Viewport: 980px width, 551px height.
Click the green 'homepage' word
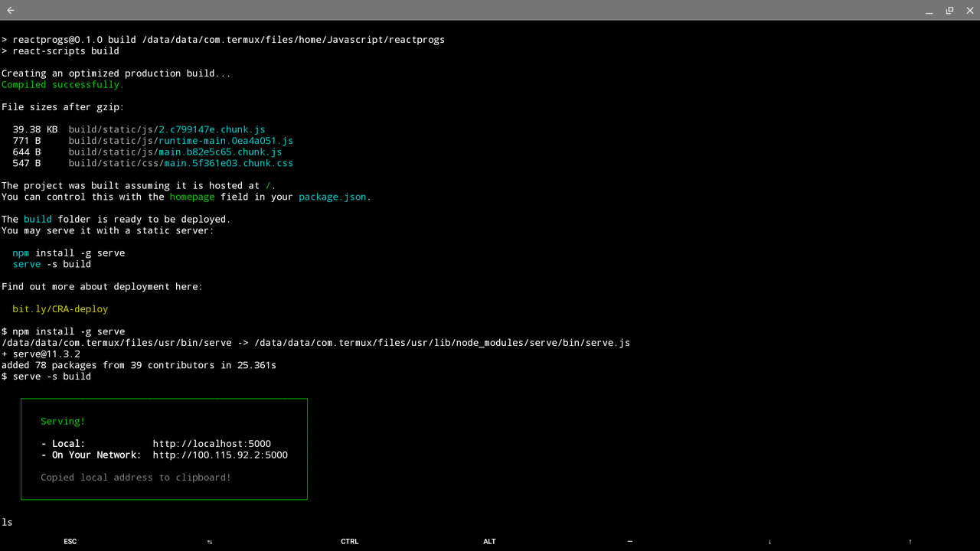(192, 197)
